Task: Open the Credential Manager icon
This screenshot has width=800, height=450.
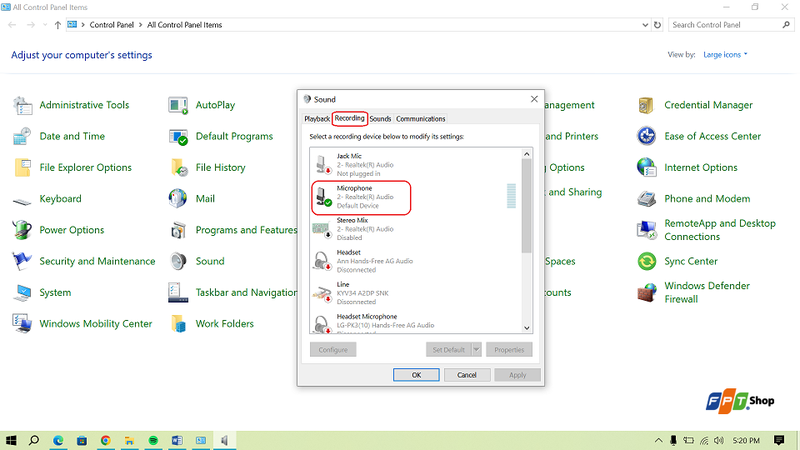Action: (646, 105)
